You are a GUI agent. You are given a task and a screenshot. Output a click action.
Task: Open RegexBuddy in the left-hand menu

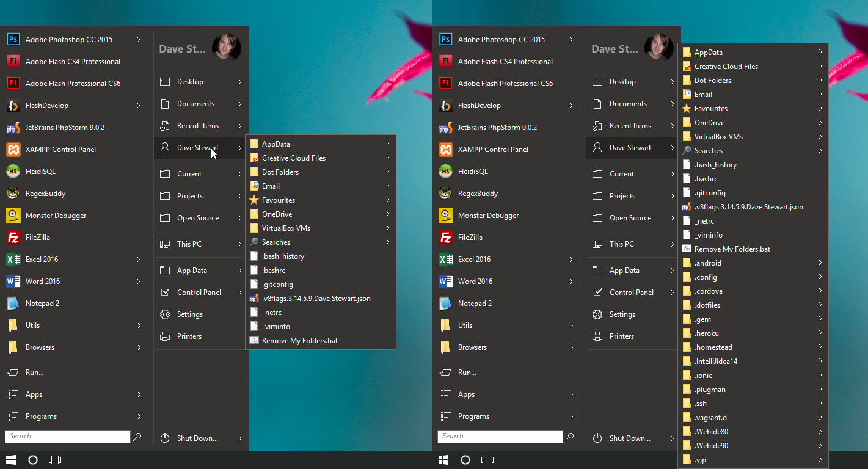coord(45,194)
